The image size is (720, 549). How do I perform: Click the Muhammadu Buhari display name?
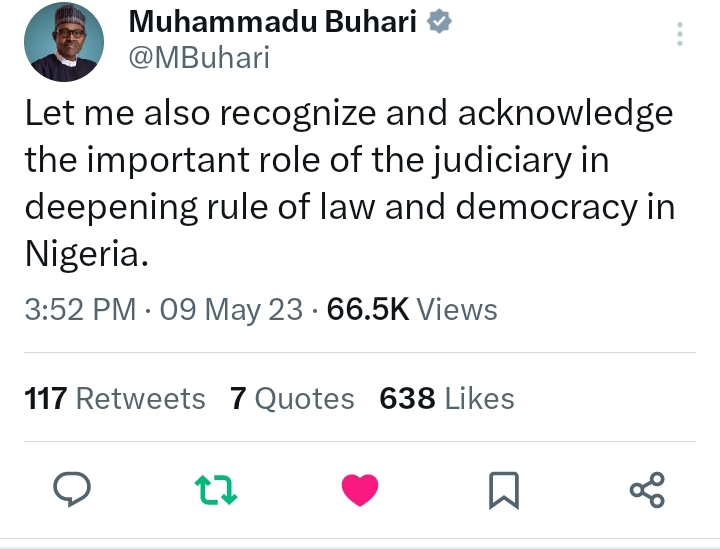[272, 23]
